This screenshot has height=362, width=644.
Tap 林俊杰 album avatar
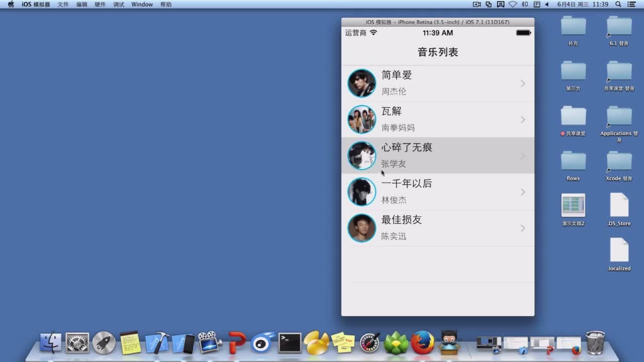(x=362, y=192)
